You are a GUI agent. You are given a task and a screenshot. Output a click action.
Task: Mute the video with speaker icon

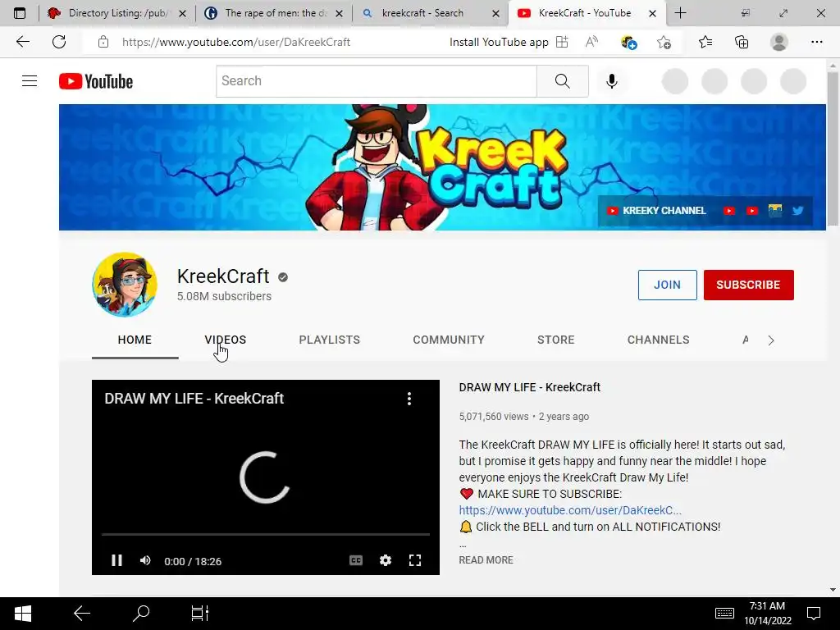145,560
